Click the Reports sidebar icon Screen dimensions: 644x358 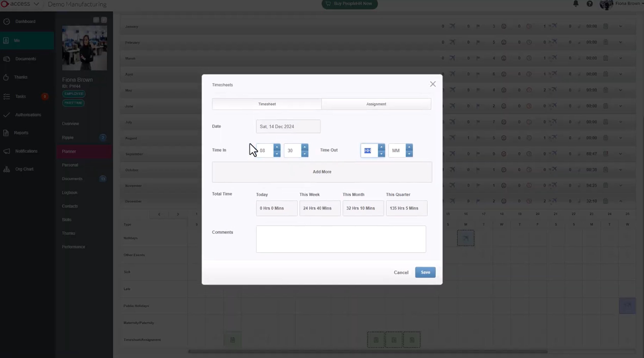[x=6, y=133]
